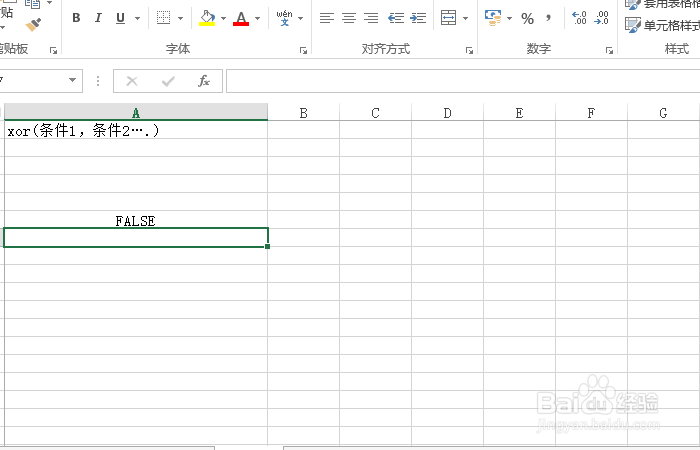
Task: Click the wén phonetic guide icon
Action: point(284,18)
